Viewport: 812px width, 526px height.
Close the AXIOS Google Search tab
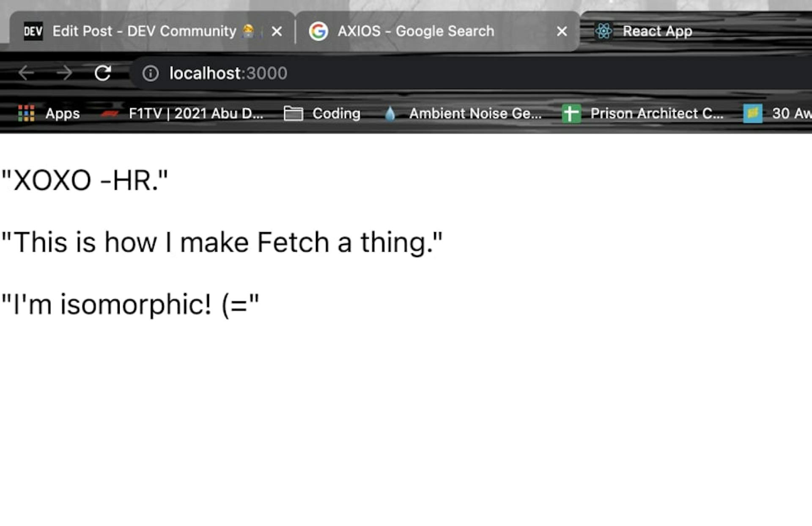(x=562, y=31)
